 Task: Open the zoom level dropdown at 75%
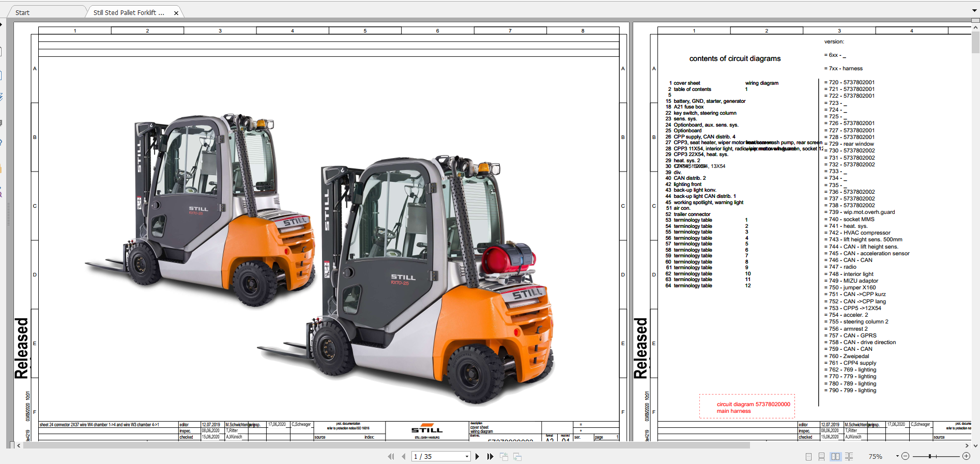coord(897,456)
